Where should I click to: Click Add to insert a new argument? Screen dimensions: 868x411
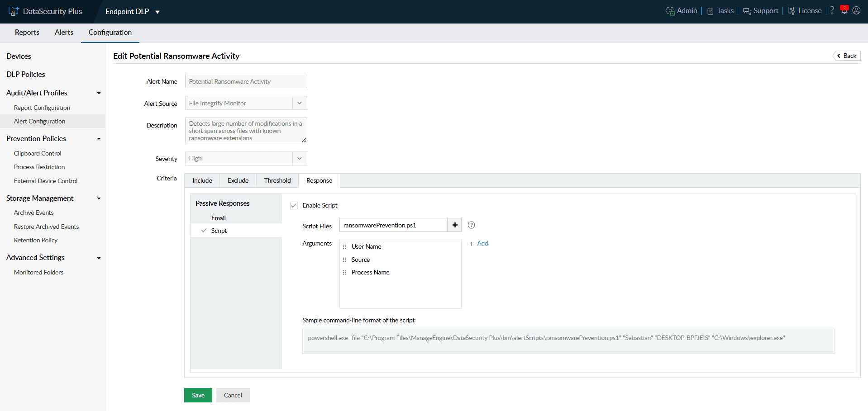tap(482, 243)
